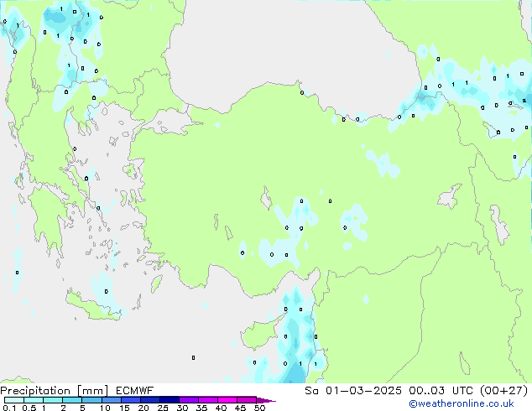The image size is (532, 411).
Task: Click the "40" legend scale label
Action: (221, 408)
